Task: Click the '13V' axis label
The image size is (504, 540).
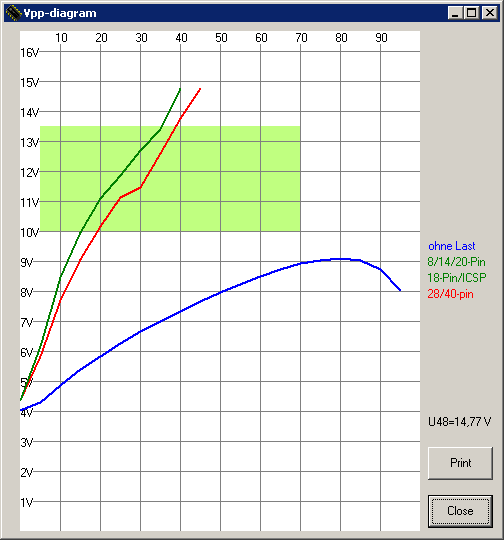Action: tap(30, 143)
